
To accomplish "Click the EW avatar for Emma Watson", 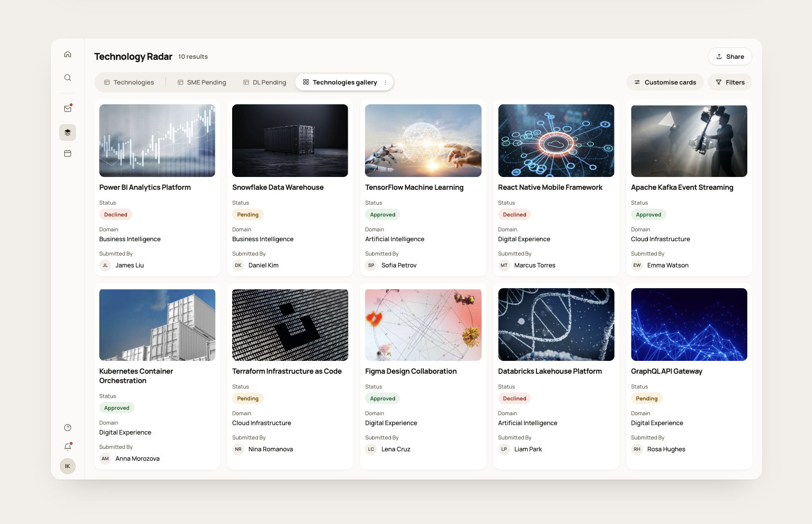I will tap(637, 265).
